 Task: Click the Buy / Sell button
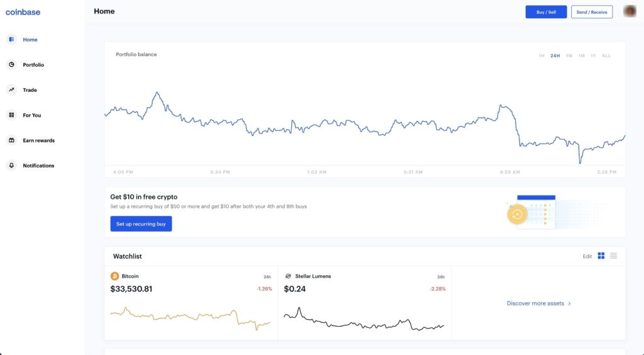coord(546,12)
